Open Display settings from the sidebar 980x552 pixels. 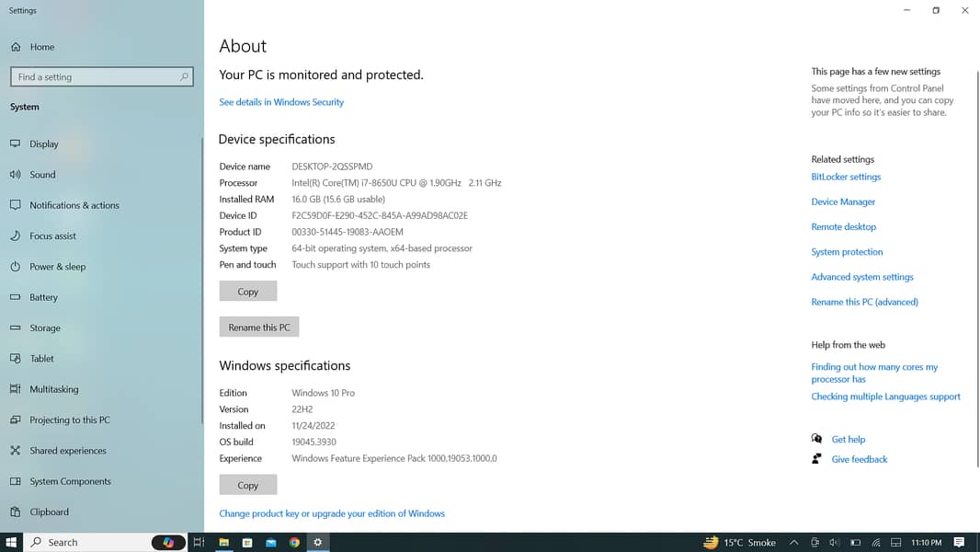coord(43,144)
